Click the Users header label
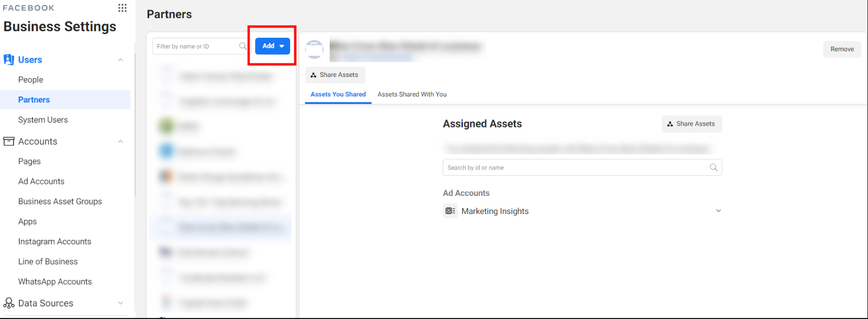868x319 pixels. 30,60
